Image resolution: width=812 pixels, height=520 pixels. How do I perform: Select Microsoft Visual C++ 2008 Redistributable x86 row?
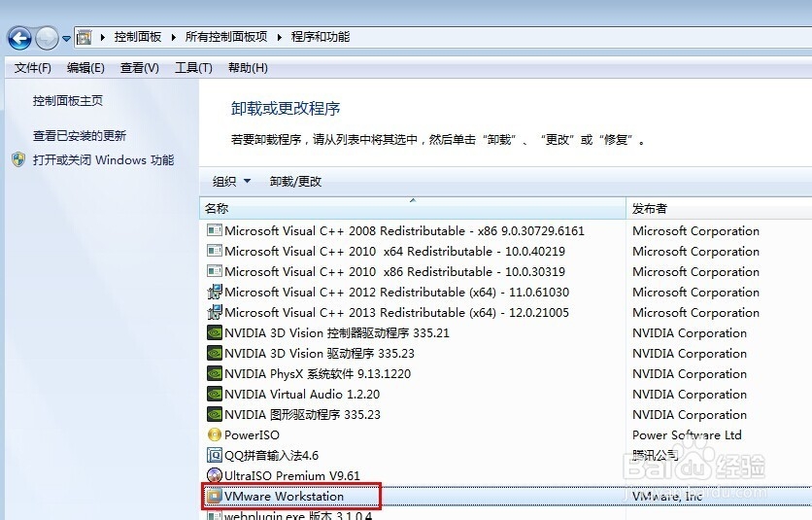point(404,230)
